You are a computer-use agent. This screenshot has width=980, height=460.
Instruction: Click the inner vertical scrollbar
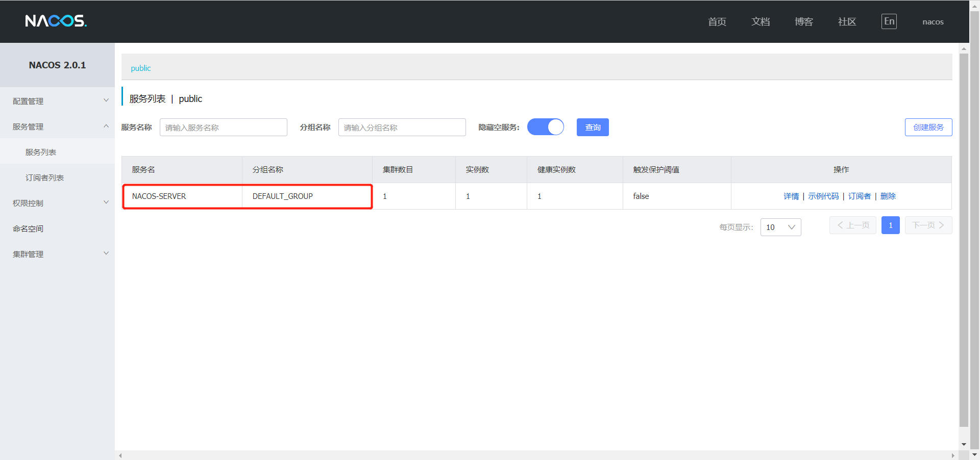[x=964, y=240]
